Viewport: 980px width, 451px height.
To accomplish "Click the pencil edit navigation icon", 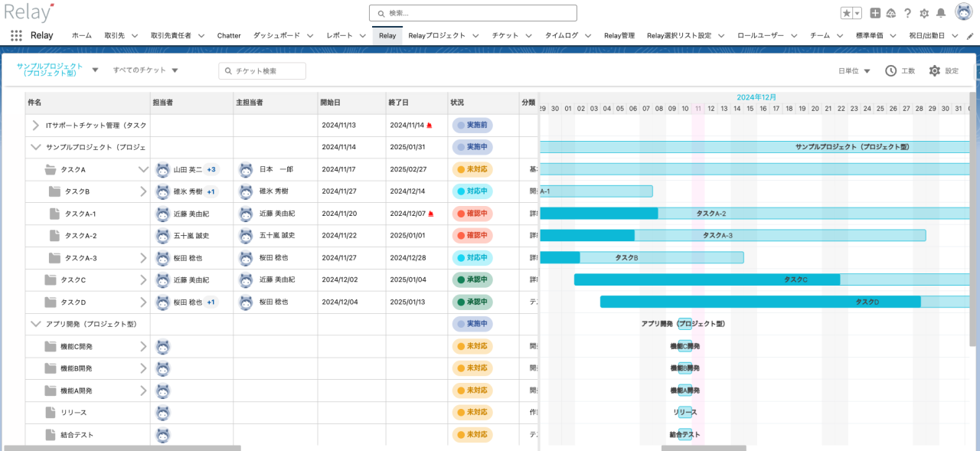I will click(x=970, y=36).
